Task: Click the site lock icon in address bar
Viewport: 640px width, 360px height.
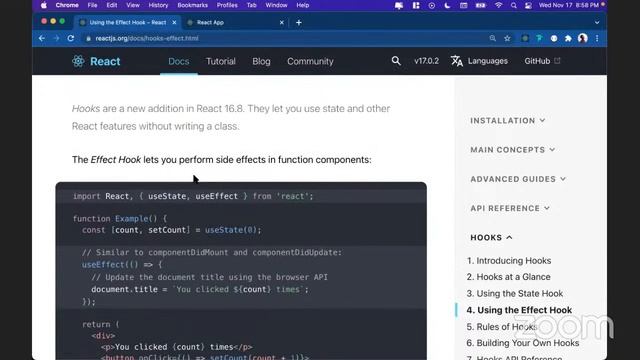Action: pos(88,38)
